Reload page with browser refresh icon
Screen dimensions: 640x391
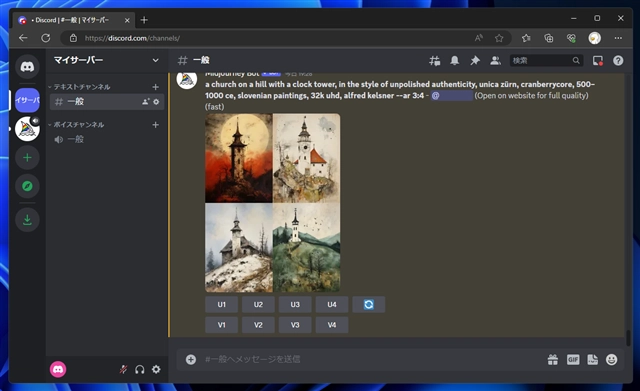click(x=46, y=38)
